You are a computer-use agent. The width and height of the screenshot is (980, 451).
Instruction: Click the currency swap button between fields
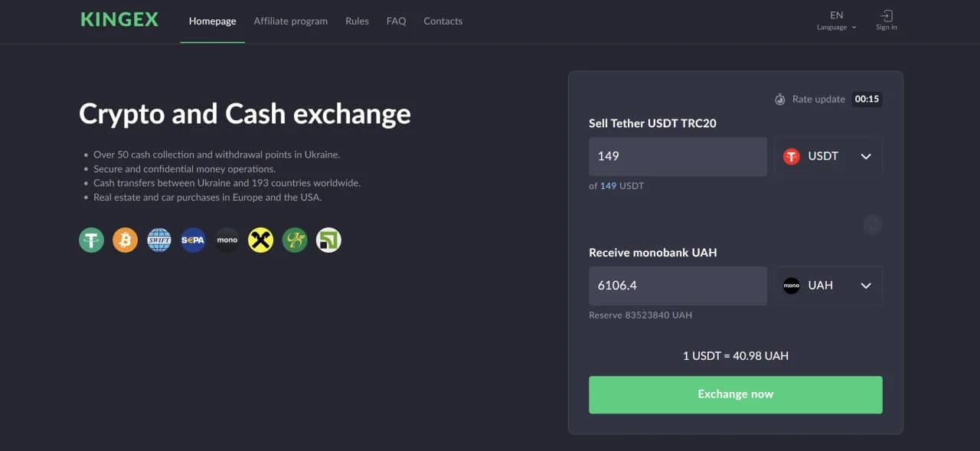(x=873, y=224)
